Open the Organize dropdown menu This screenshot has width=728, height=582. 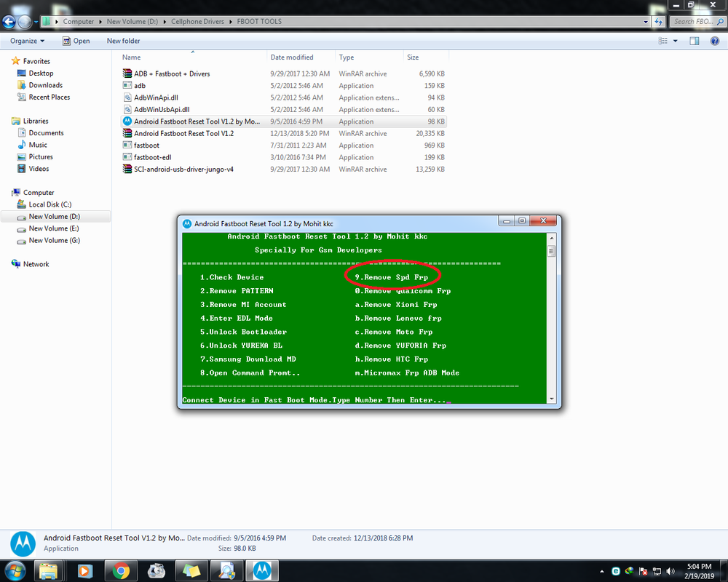(28, 41)
